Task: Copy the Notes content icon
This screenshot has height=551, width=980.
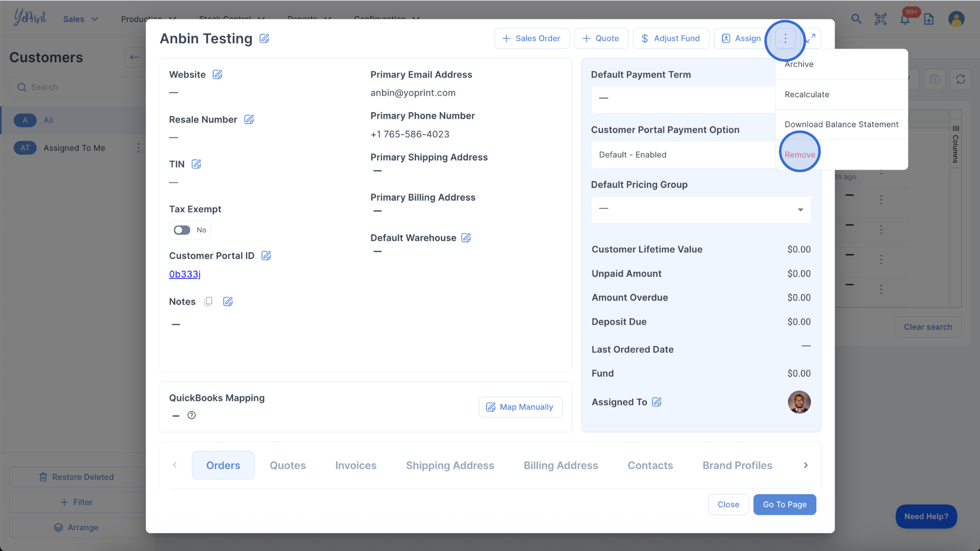Action: pyautogui.click(x=208, y=302)
